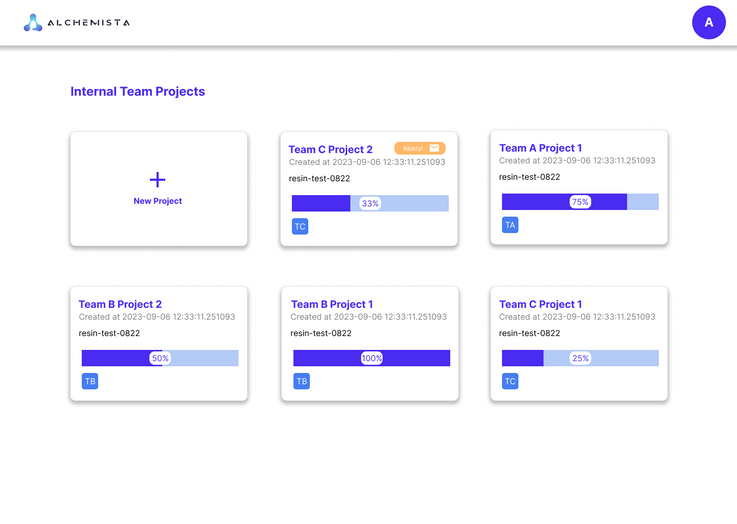Screen dimensions: 737x524
Task: Click the New Project label
Action: (158, 201)
